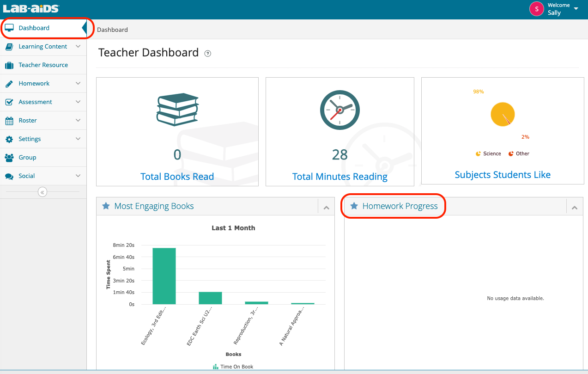Collapse the sidebar with the double-arrow button
Image resolution: width=588 pixels, height=374 pixels.
tap(42, 192)
